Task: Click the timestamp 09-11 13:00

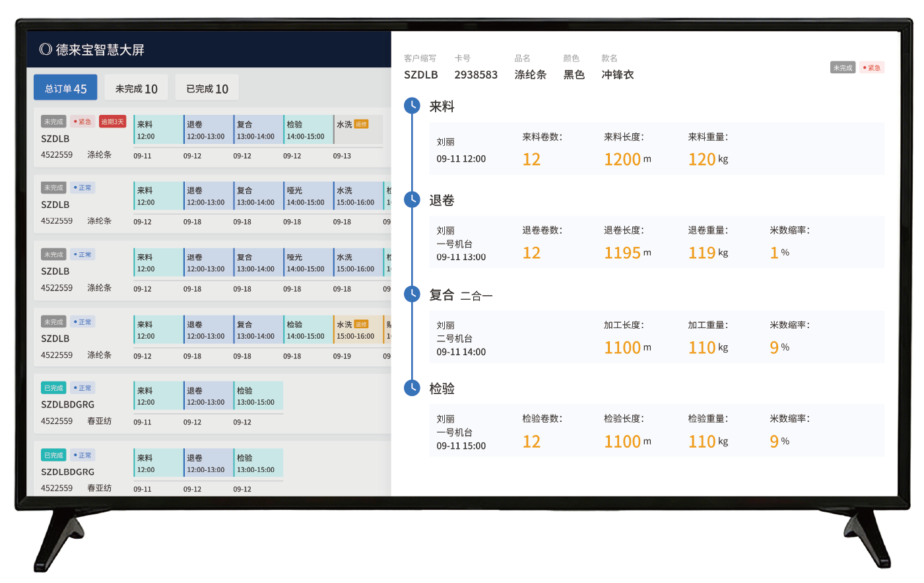Action: 461,257
